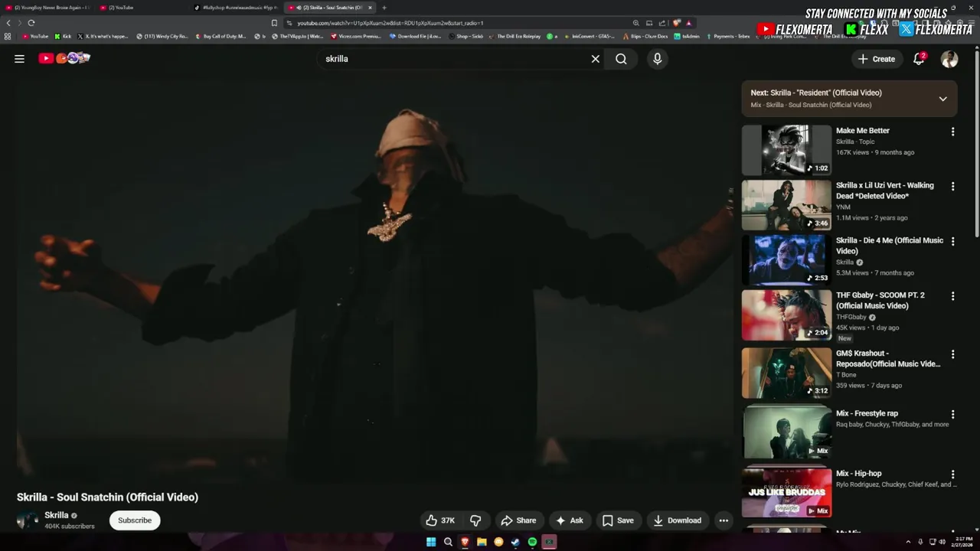Open options menu for Mix - Hip-hop
980x551 pixels.
coord(952,474)
